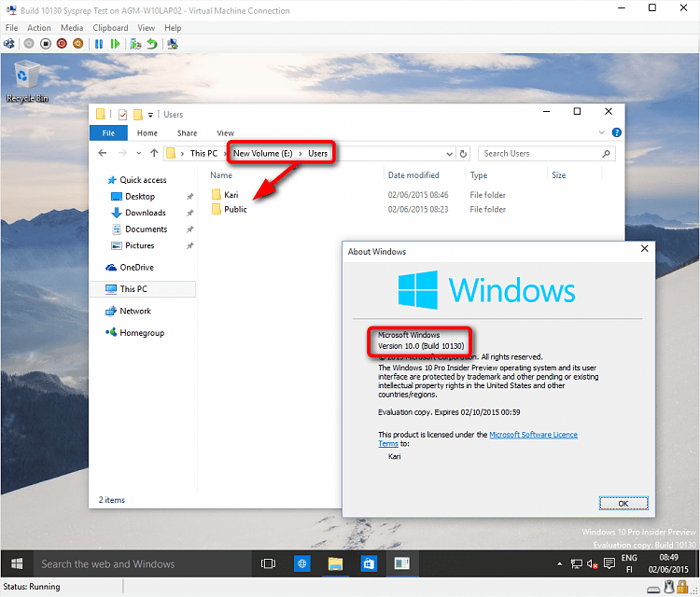Image resolution: width=700 pixels, height=597 pixels.
Task: Open the recent locations dropdown
Action: (139, 153)
